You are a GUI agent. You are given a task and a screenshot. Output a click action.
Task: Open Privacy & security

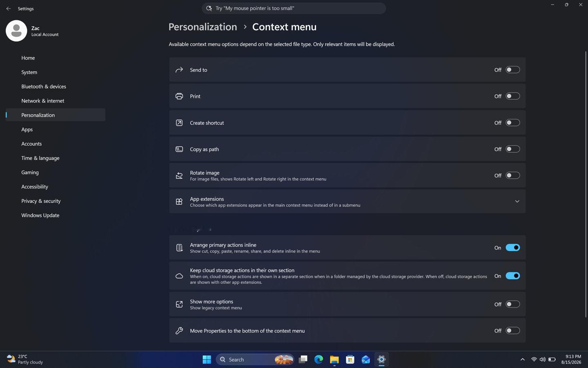(x=56, y=201)
